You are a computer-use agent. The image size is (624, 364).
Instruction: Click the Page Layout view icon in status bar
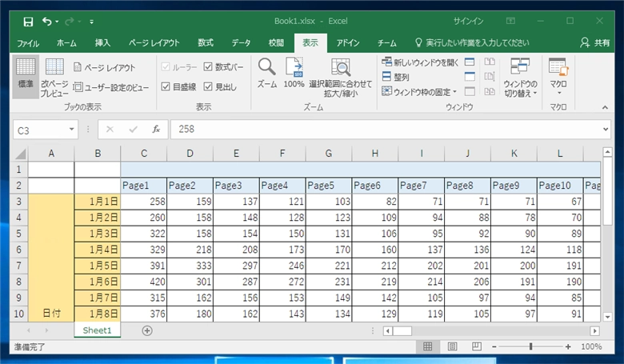click(x=453, y=347)
